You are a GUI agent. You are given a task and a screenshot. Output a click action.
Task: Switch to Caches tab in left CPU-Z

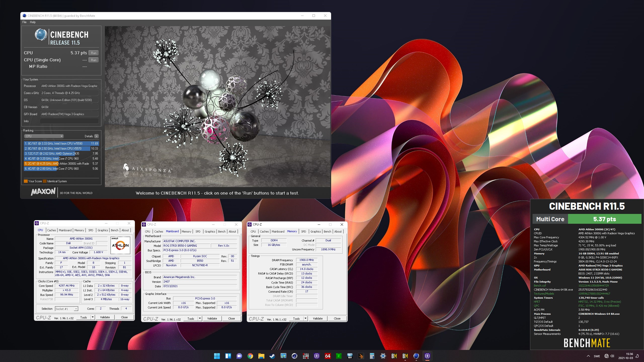point(52,230)
